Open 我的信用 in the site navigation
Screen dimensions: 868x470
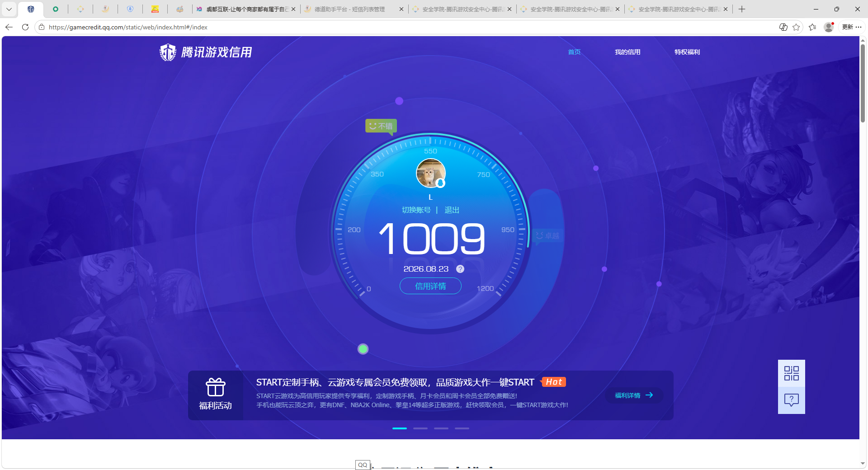pyautogui.click(x=627, y=52)
